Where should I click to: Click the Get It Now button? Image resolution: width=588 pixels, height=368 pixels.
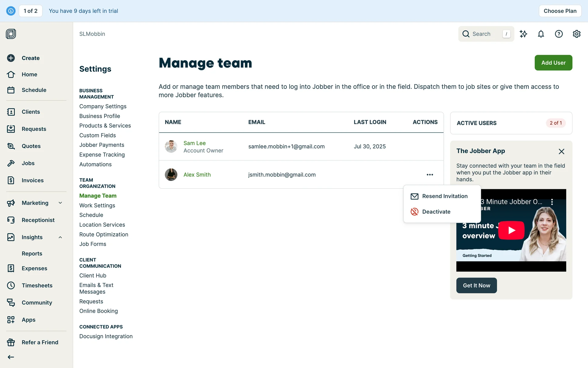(476, 286)
